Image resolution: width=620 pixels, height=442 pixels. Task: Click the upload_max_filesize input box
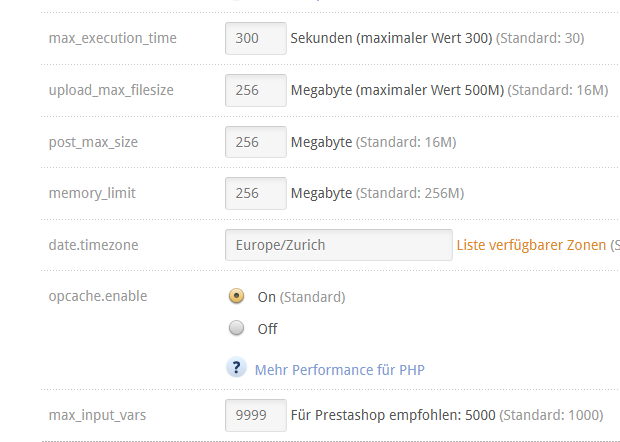click(x=256, y=90)
